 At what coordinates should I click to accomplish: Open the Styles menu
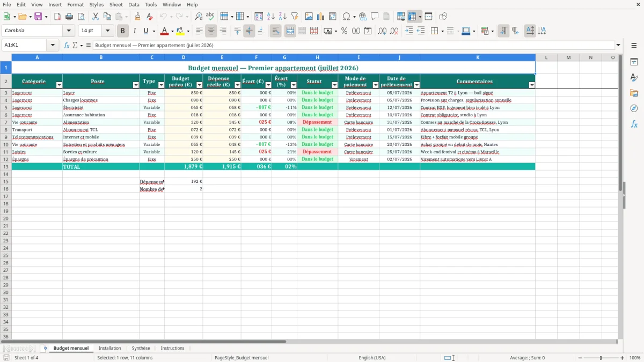point(97,4)
